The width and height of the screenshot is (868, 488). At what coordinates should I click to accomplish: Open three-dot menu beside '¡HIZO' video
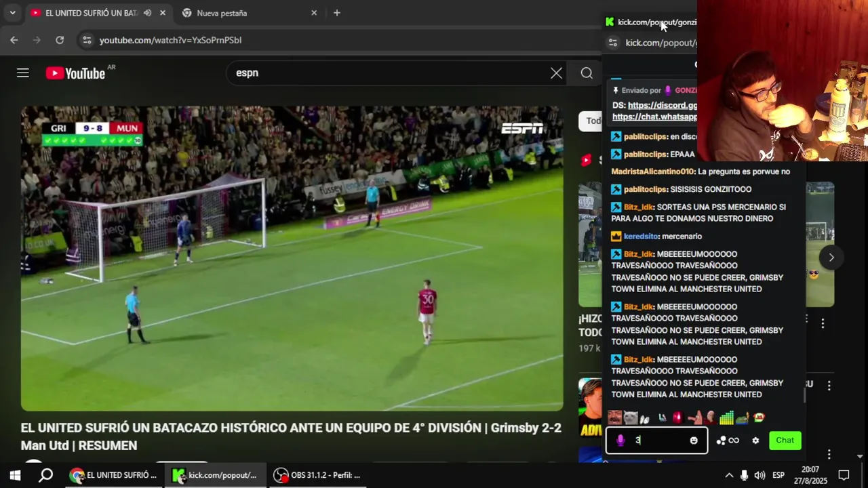coord(823,324)
